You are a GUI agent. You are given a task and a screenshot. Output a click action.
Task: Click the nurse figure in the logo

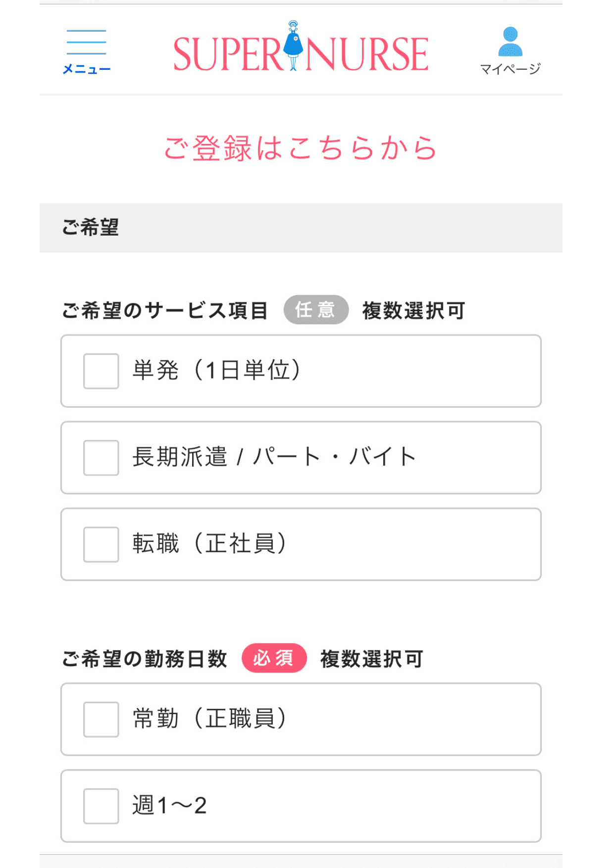tap(293, 46)
